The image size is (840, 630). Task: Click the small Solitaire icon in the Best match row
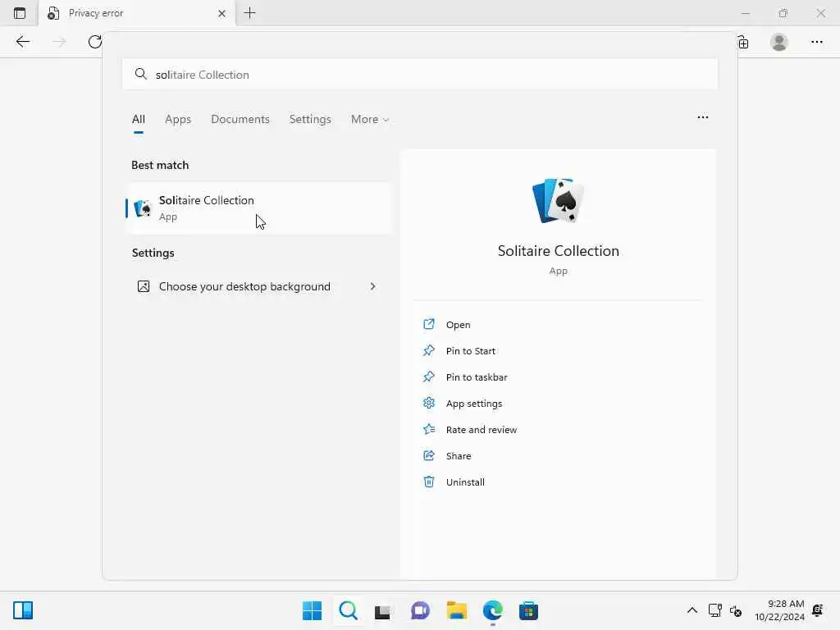[x=143, y=208]
